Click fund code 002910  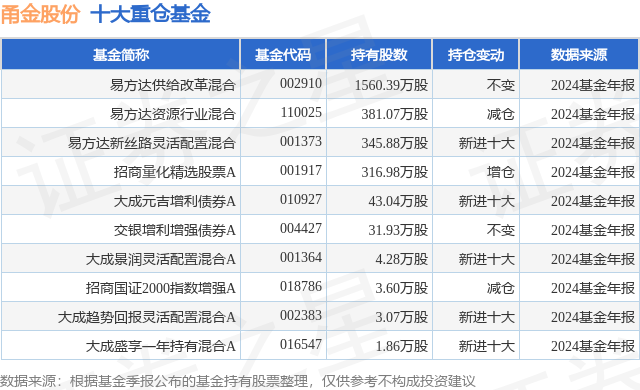(x=301, y=83)
